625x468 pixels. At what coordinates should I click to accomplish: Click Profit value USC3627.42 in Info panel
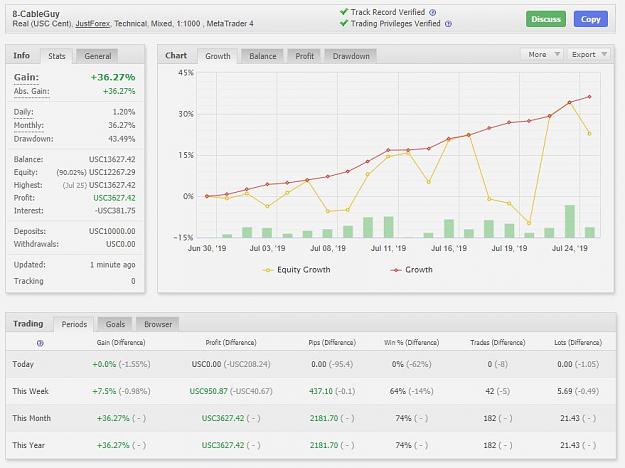coord(114,198)
